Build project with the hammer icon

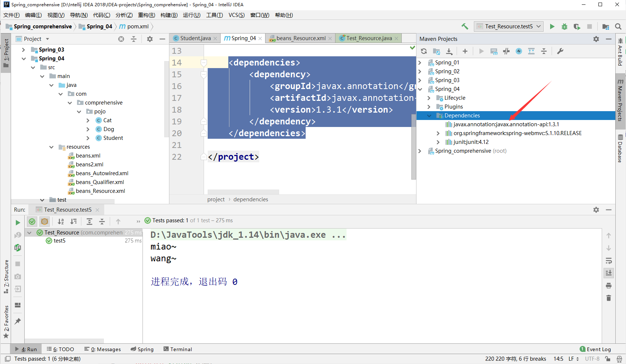465,26
